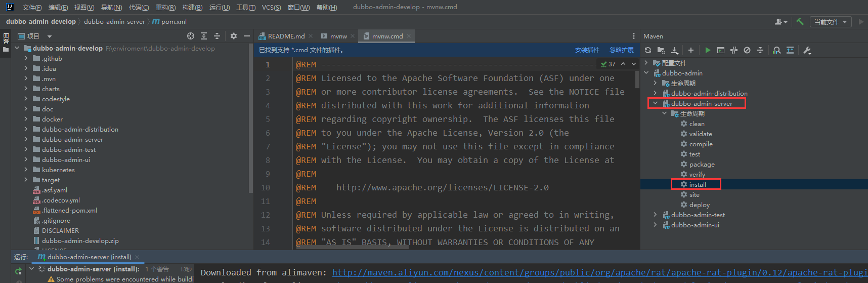Viewport: 868px width, 283px height.
Task: Open the 导航(N) menu
Action: click(111, 7)
